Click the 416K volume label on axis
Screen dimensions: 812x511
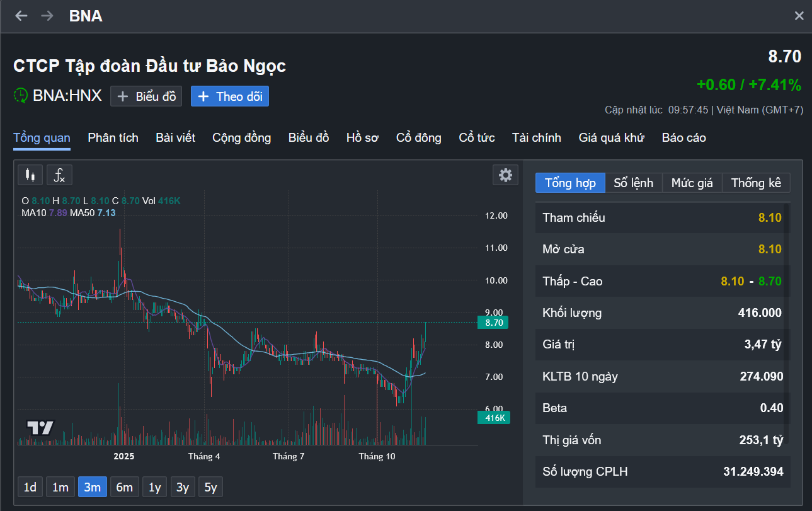pos(493,418)
